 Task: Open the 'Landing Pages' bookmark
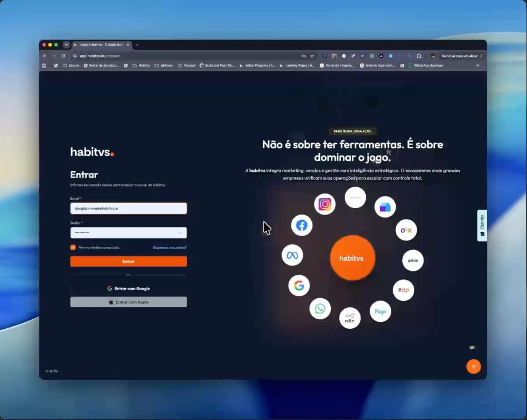click(297, 66)
